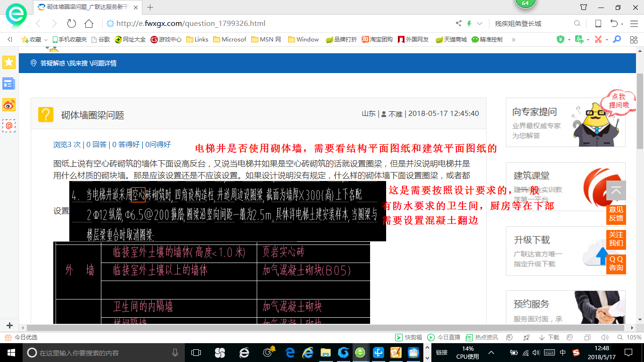This screenshot has height=362, width=644.
Task: Click sidebar yellow star favorites icon
Action: tap(9, 62)
